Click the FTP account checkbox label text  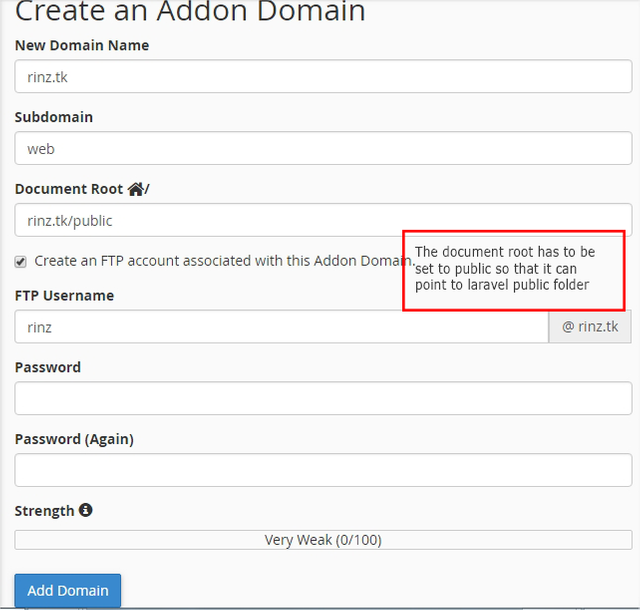tap(224, 261)
